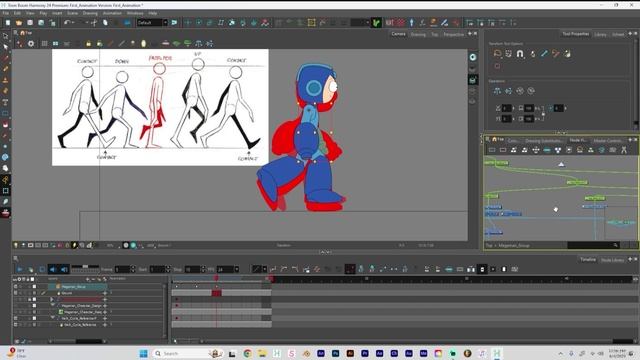640x360 pixels.
Task: Open File Explorer from the taskbar
Action: [262, 353]
